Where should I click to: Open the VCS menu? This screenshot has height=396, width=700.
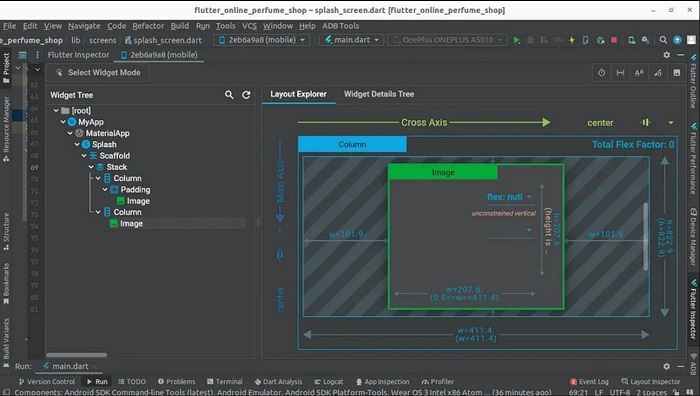(249, 26)
